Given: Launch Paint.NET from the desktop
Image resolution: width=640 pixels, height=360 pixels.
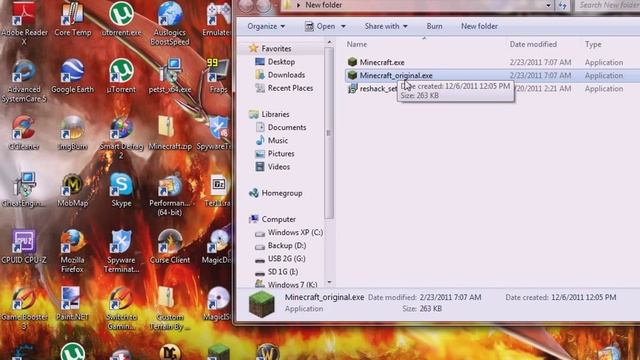Looking at the screenshot, I should pyautogui.click(x=72, y=303).
